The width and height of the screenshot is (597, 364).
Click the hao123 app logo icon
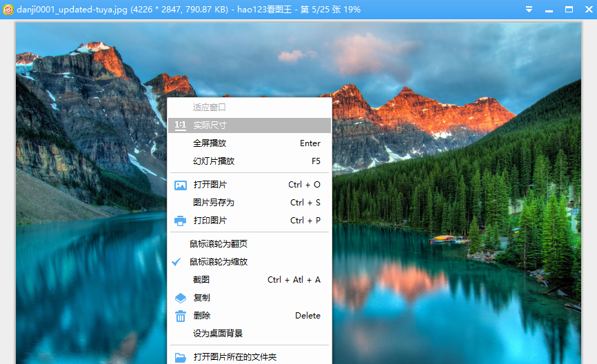point(8,10)
